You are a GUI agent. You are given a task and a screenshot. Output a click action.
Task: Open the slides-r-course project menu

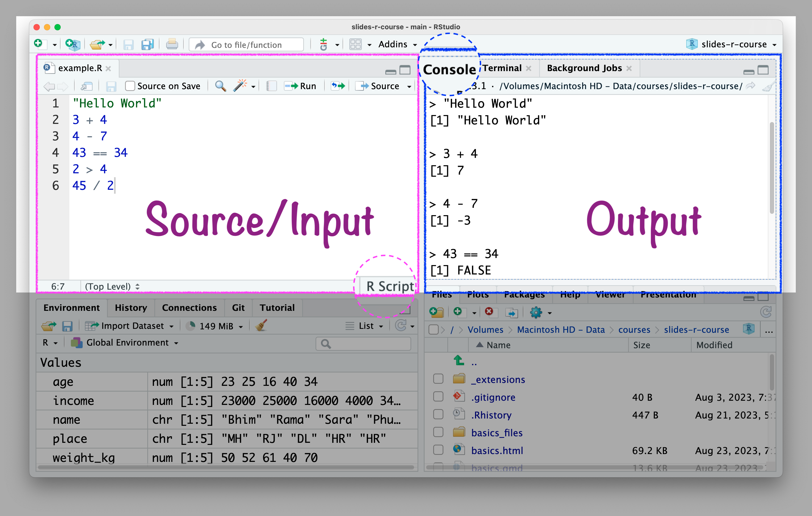[x=734, y=44]
